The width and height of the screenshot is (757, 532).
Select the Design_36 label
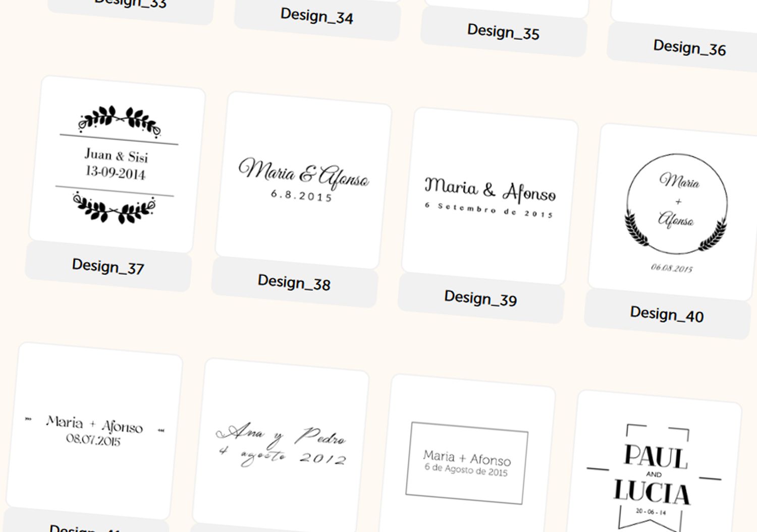coord(689,48)
